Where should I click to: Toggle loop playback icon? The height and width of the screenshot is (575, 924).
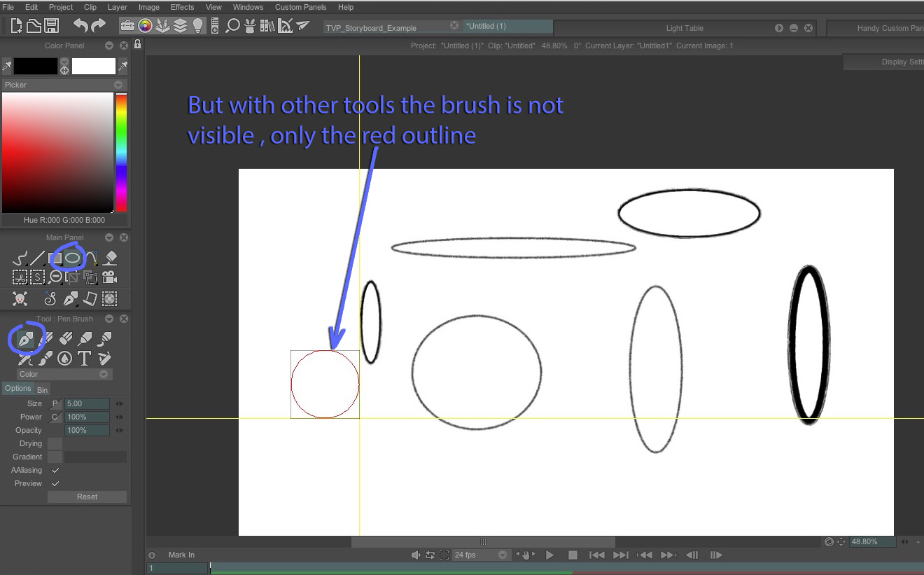[430, 555]
